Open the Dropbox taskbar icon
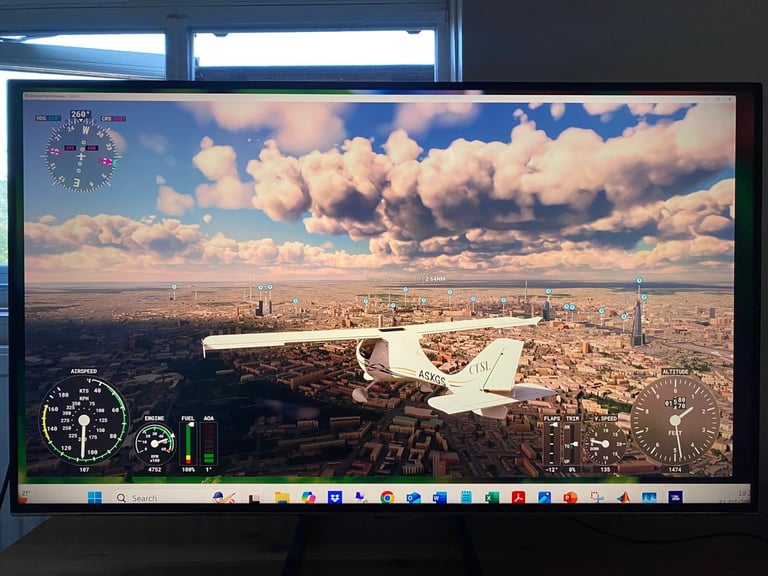 tap(335, 497)
